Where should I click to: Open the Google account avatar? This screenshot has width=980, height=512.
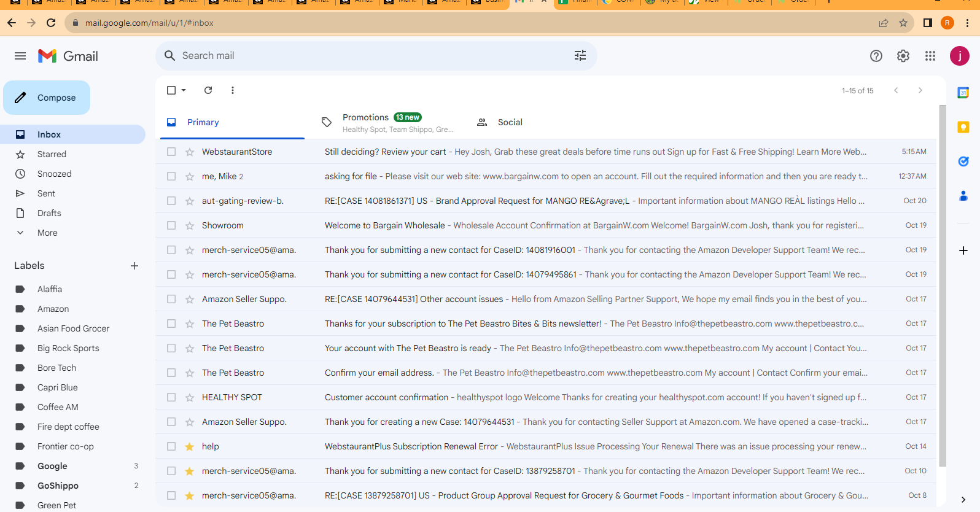(x=960, y=56)
